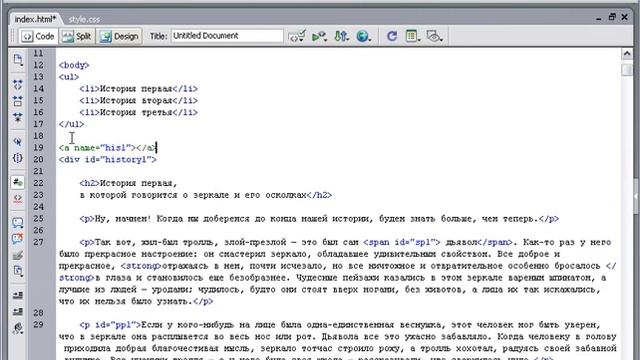The image size is (640, 360).
Task: Open the Validate Markup dropdown
Action: pyautogui.click(x=297, y=36)
